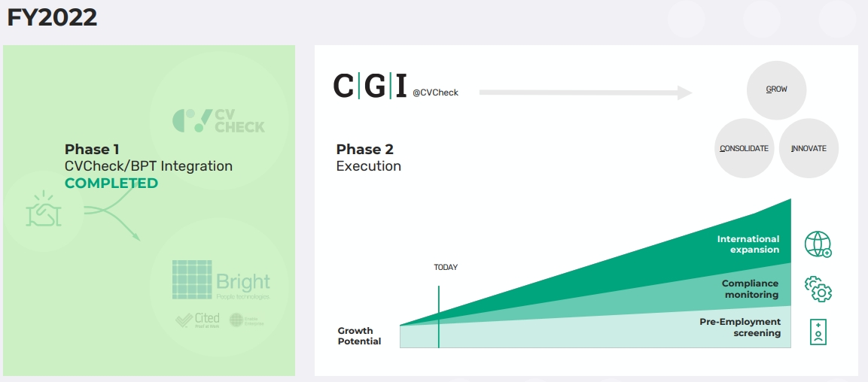Click the Cited checkmark logo
Image resolution: width=868 pixels, height=382 pixels.
198,320
